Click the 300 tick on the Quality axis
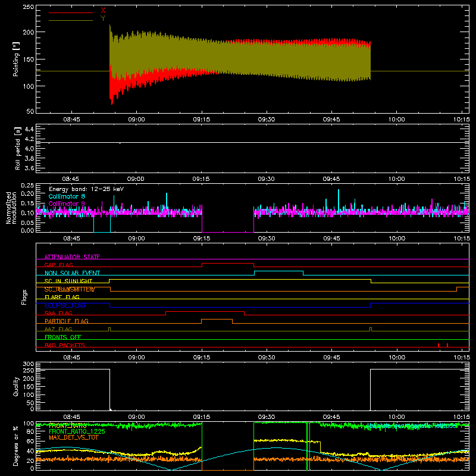 coord(29,364)
